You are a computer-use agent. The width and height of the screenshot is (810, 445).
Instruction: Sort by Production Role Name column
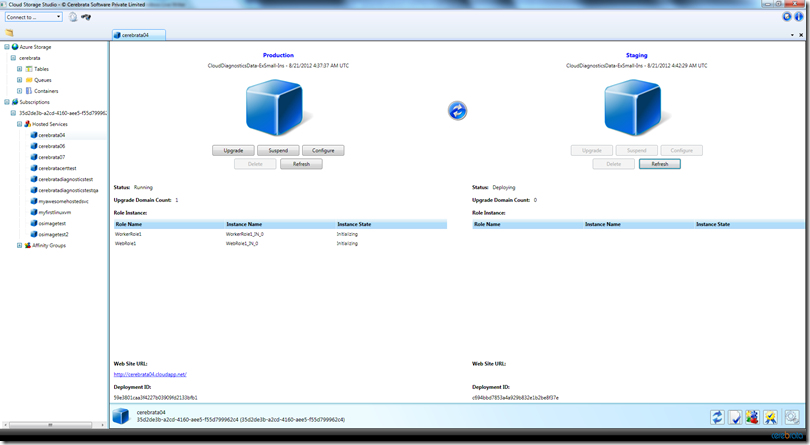point(169,224)
